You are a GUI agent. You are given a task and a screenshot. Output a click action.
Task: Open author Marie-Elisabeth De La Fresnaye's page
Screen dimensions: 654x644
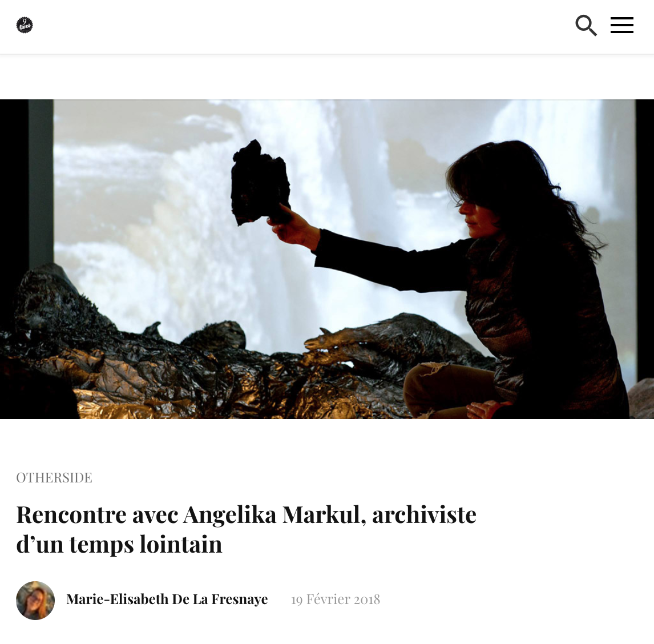click(x=167, y=599)
